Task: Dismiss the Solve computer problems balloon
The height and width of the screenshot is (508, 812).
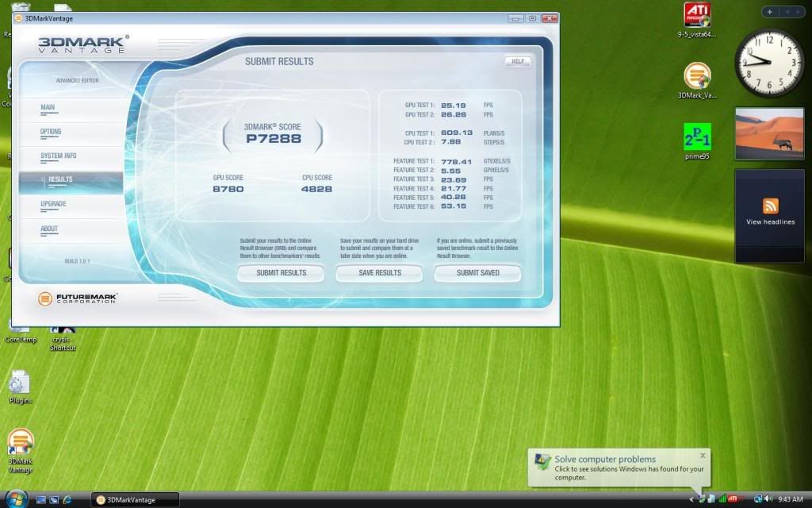Action: pos(703,456)
